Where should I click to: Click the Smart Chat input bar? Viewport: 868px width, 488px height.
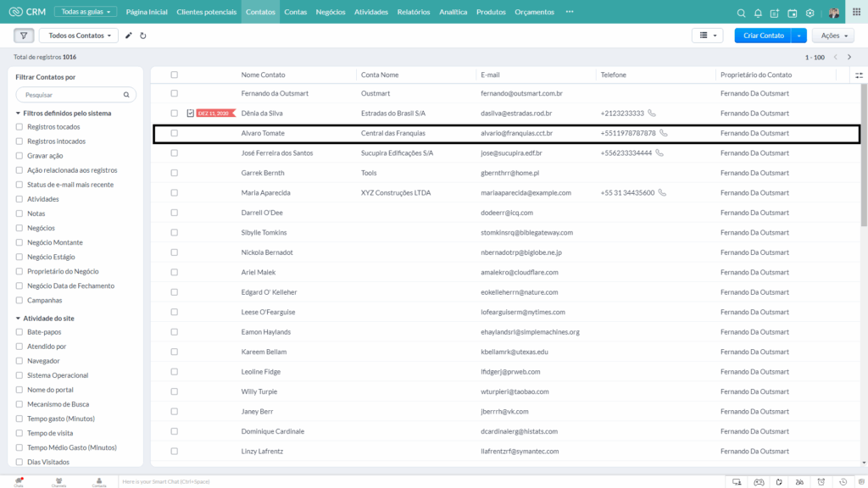pos(420,482)
